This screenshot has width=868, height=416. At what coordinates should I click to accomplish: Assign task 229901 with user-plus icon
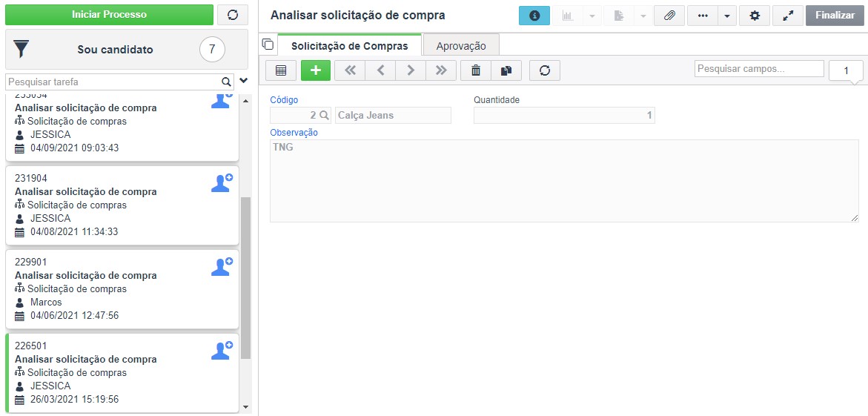click(x=222, y=266)
